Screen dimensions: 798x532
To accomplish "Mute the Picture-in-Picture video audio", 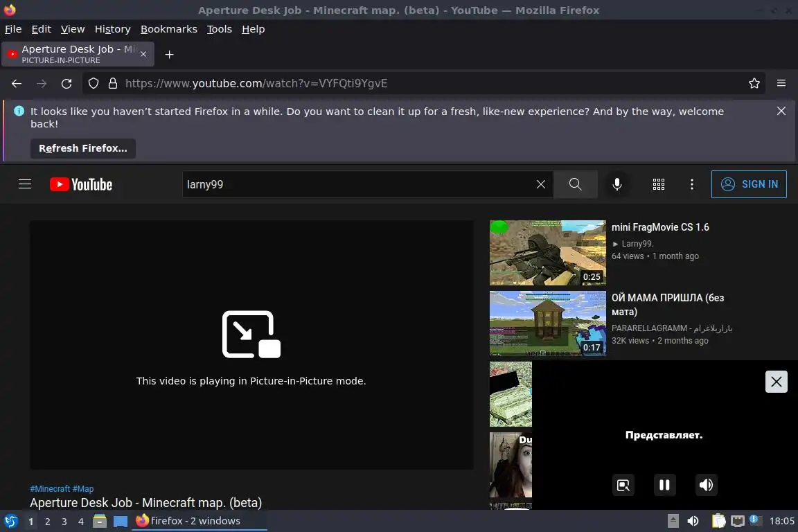I will click(706, 485).
